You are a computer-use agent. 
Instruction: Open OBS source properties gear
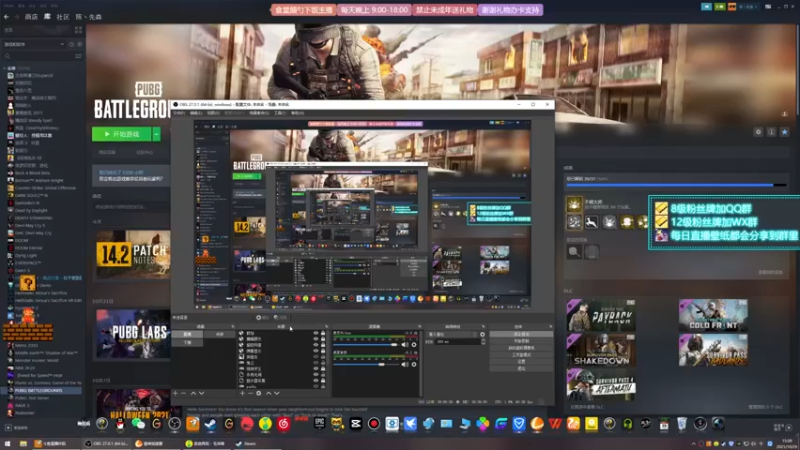pos(259,393)
